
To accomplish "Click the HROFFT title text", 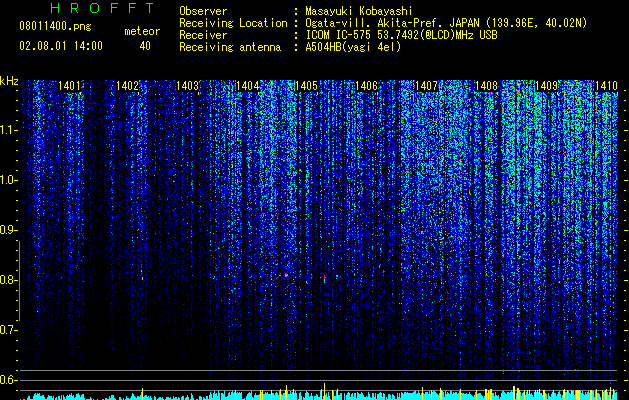I will pos(103,8).
